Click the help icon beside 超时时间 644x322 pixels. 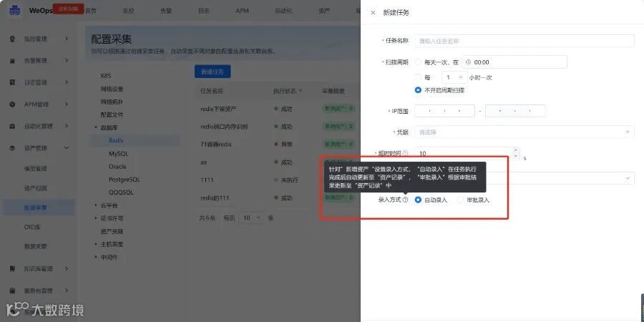click(x=406, y=153)
